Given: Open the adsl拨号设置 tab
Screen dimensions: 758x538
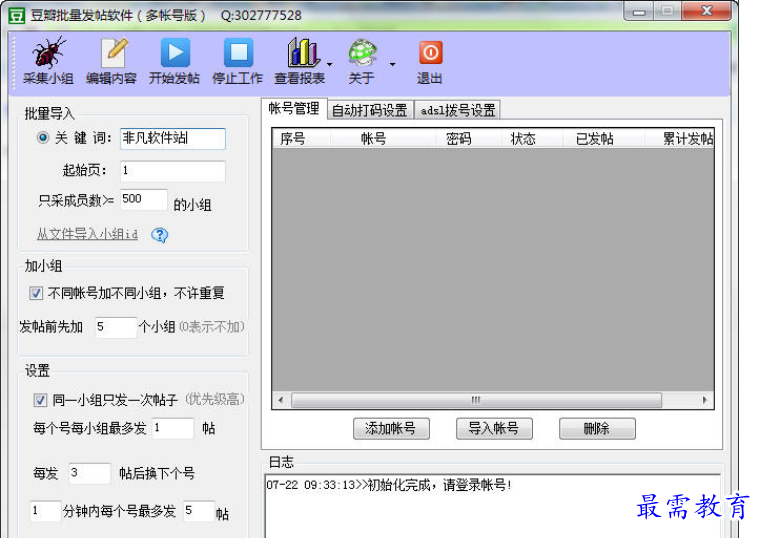Looking at the screenshot, I should [x=458, y=110].
